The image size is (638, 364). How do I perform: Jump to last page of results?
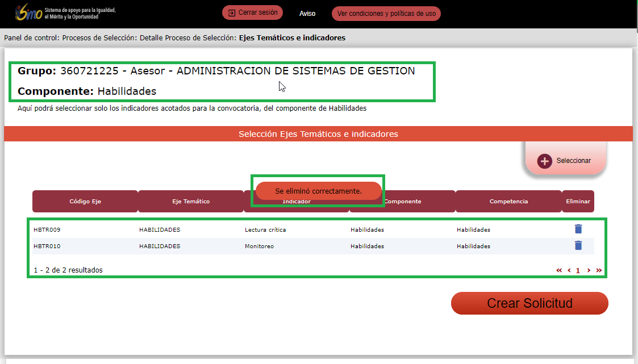pos(599,270)
